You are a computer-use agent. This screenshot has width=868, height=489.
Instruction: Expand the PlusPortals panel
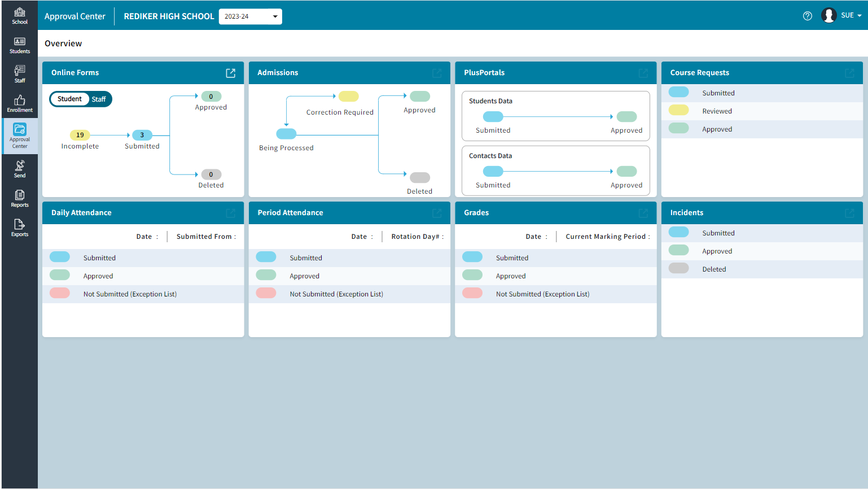[643, 73]
